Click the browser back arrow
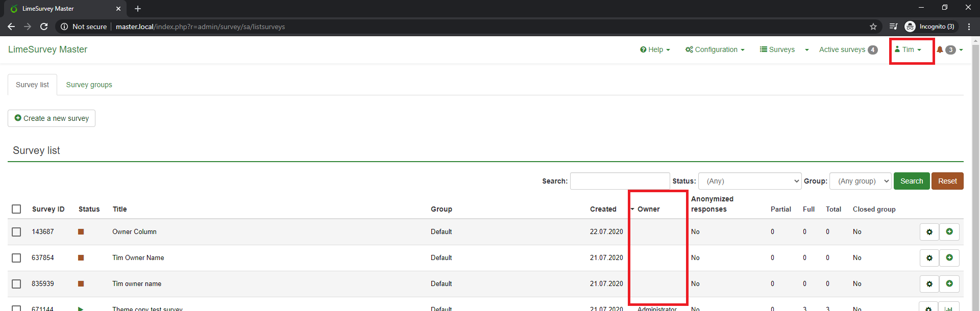 (11, 27)
